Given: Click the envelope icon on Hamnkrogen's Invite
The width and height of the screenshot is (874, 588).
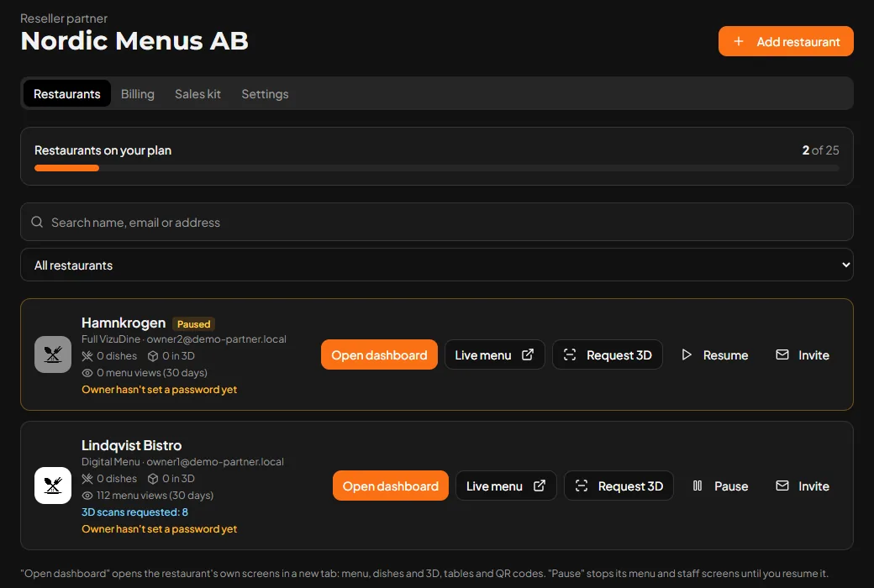Looking at the screenshot, I should (782, 354).
